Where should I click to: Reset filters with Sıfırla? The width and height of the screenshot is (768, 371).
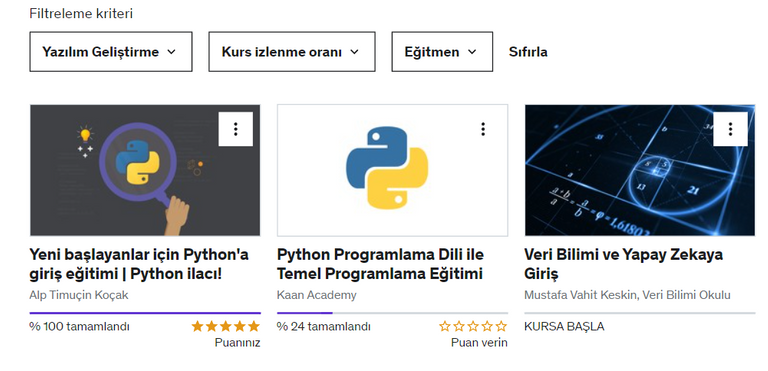coord(528,52)
